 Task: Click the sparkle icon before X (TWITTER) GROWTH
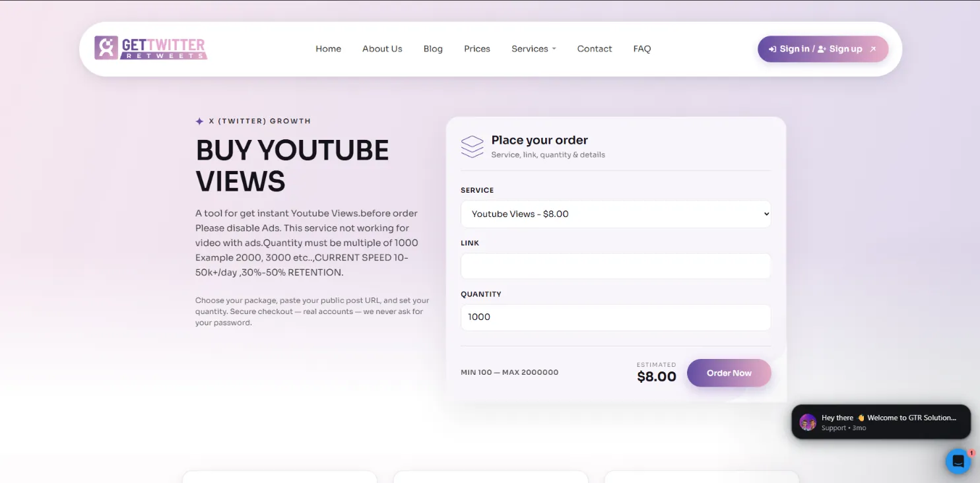click(199, 120)
